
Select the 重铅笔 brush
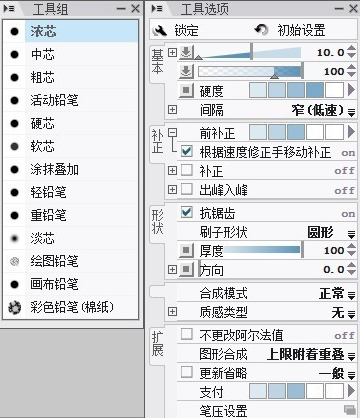(x=71, y=215)
